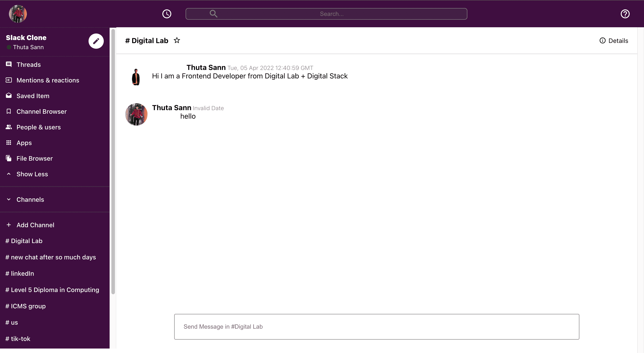Select the # Digital Lab channel

coord(23,241)
